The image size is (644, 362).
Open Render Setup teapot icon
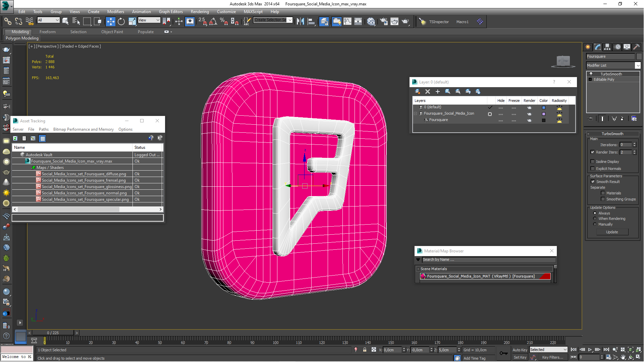(383, 22)
